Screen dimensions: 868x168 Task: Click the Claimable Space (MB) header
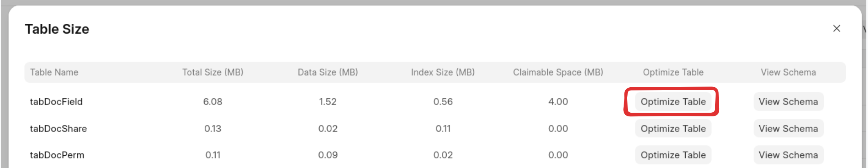[558, 73]
